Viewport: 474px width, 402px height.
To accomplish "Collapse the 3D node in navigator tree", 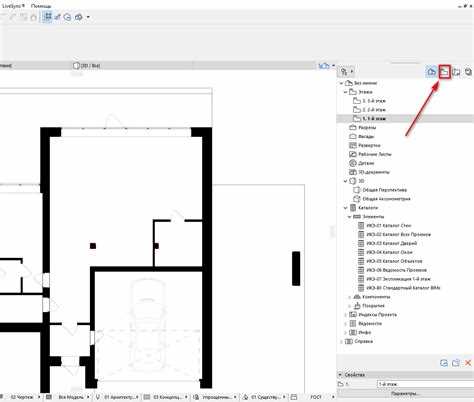I will point(346,181).
